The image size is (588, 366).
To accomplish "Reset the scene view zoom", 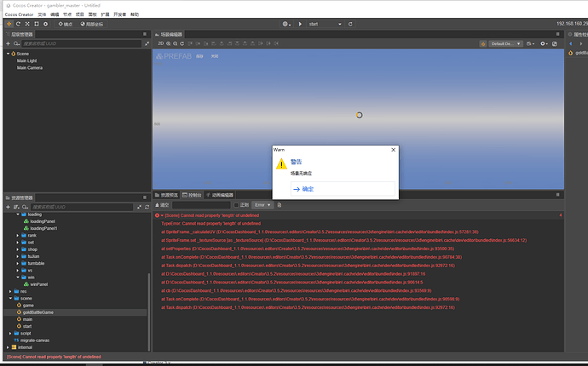I will (182, 43).
